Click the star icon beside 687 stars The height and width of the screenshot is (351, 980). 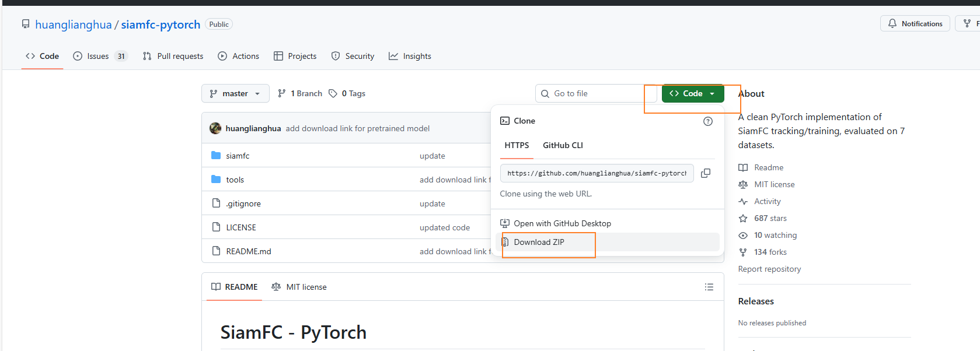tap(743, 218)
